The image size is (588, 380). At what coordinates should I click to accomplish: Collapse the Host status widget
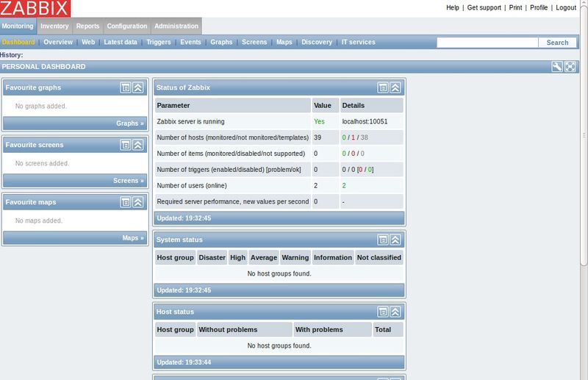395,312
